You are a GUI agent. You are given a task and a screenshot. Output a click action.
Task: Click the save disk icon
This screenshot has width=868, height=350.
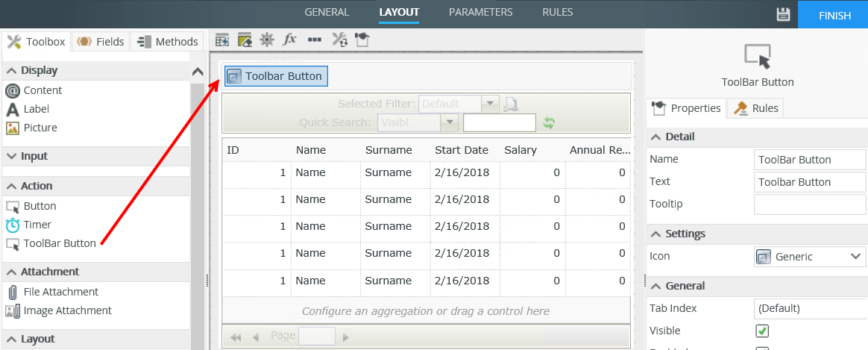(783, 15)
